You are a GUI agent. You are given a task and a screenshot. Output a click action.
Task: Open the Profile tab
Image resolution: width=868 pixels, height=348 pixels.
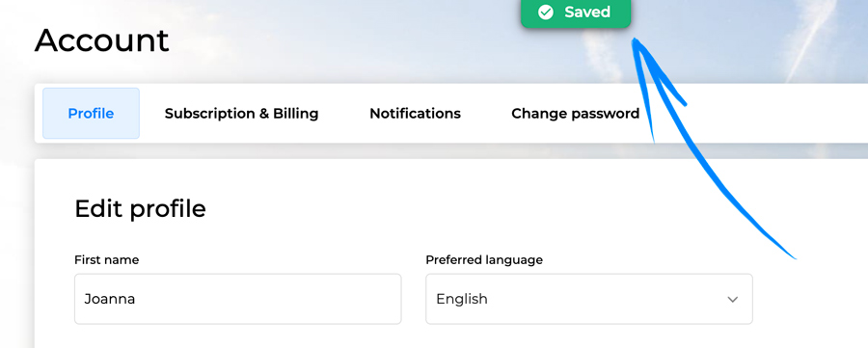[x=91, y=114]
